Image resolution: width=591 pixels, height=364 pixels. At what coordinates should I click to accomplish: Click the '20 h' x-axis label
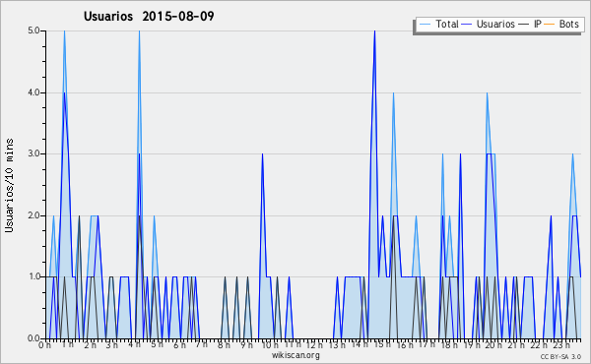[493, 345]
